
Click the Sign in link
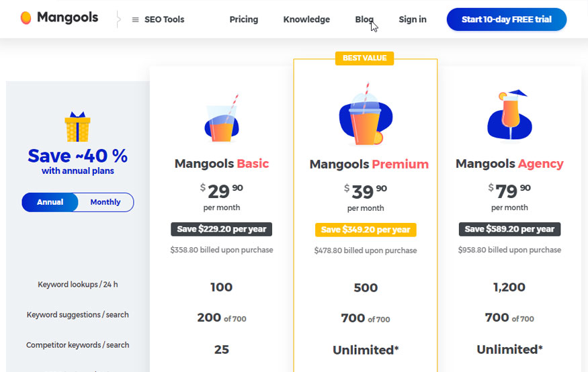[x=413, y=19]
